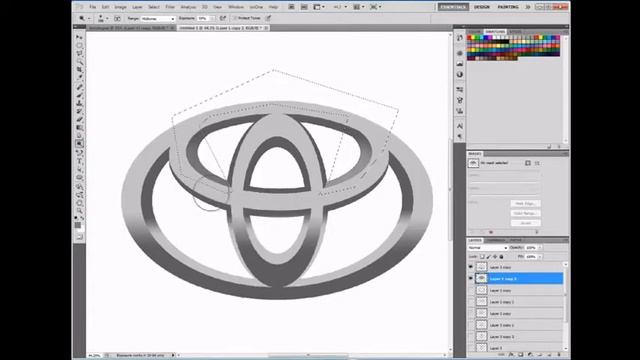
Task: Click the foreground color box
Action: (x=78, y=225)
